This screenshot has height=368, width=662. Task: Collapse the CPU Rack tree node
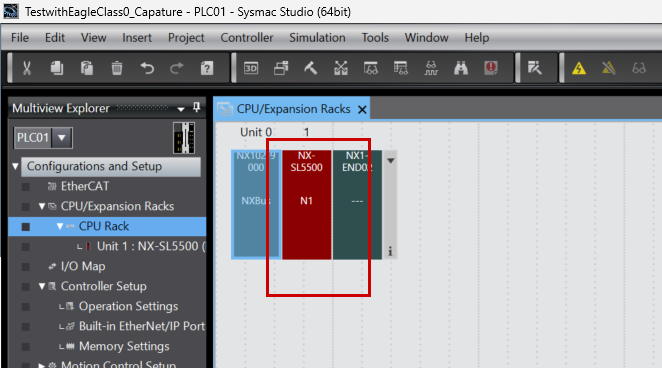click(60, 227)
